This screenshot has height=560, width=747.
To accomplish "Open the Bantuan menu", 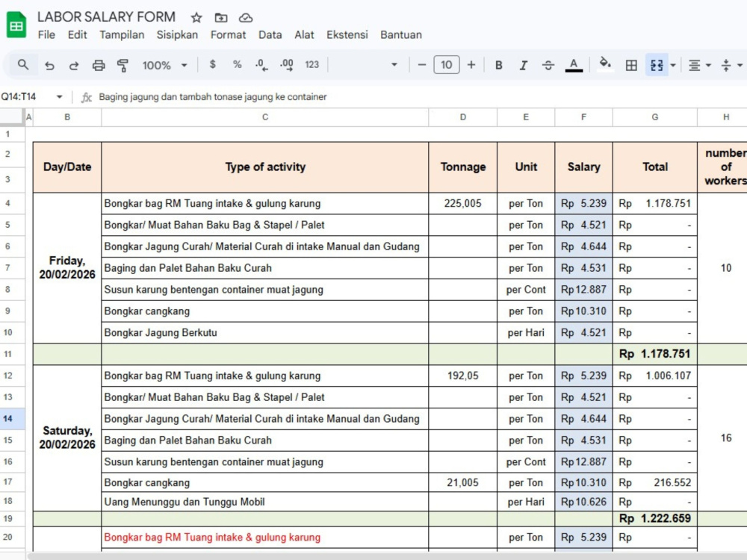I will pos(401,35).
